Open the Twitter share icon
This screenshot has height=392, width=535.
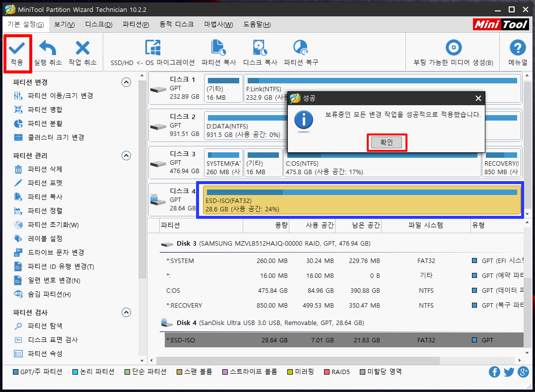click(x=509, y=372)
